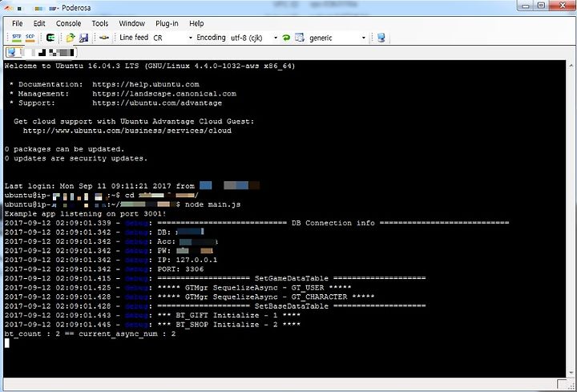The height and width of the screenshot is (392, 577).
Task: Click the https://ubuntu.com/advantage text
Action: pyautogui.click(x=157, y=103)
